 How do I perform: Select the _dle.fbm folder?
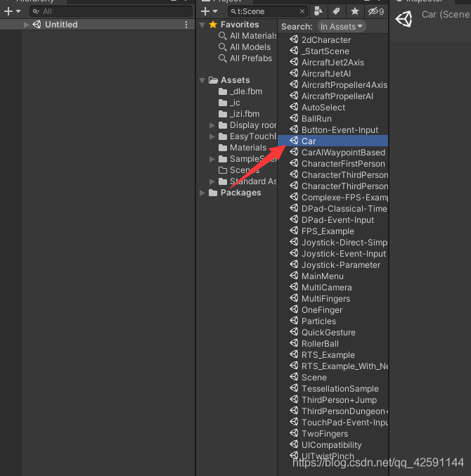click(240, 91)
